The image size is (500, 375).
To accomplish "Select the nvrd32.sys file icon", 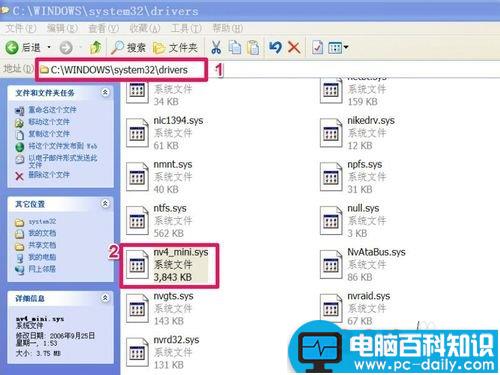I will click(137, 352).
